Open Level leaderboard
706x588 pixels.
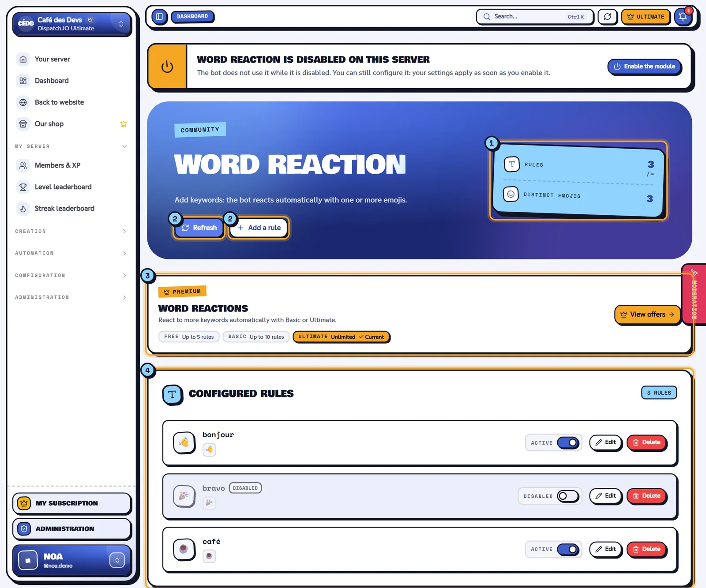(x=71, y=187)
